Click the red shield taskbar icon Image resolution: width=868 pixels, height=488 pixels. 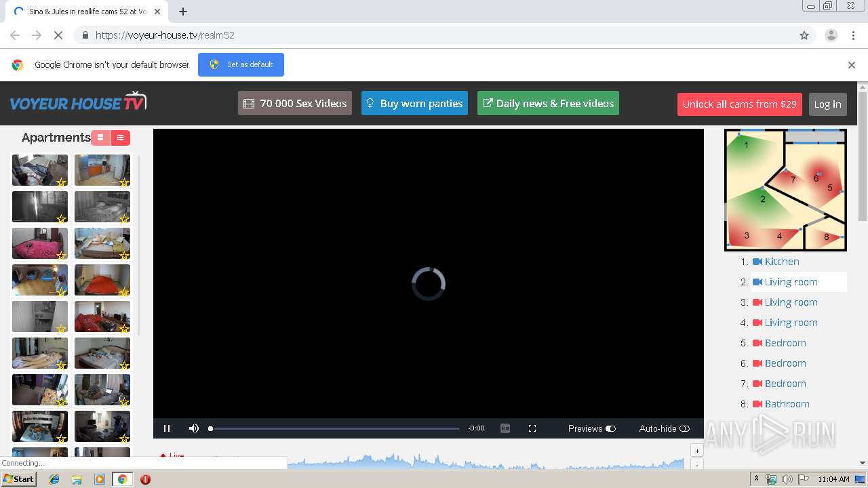pos(145,479)
